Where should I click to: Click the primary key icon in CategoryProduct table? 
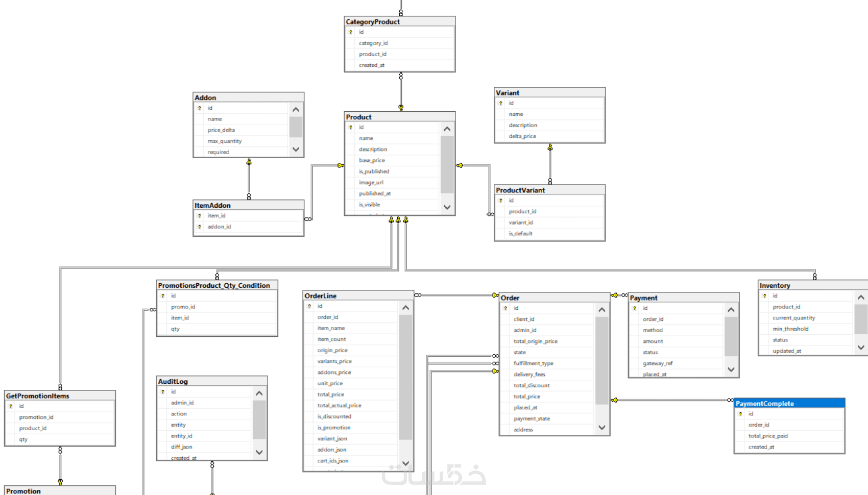[x=351, y=32]
